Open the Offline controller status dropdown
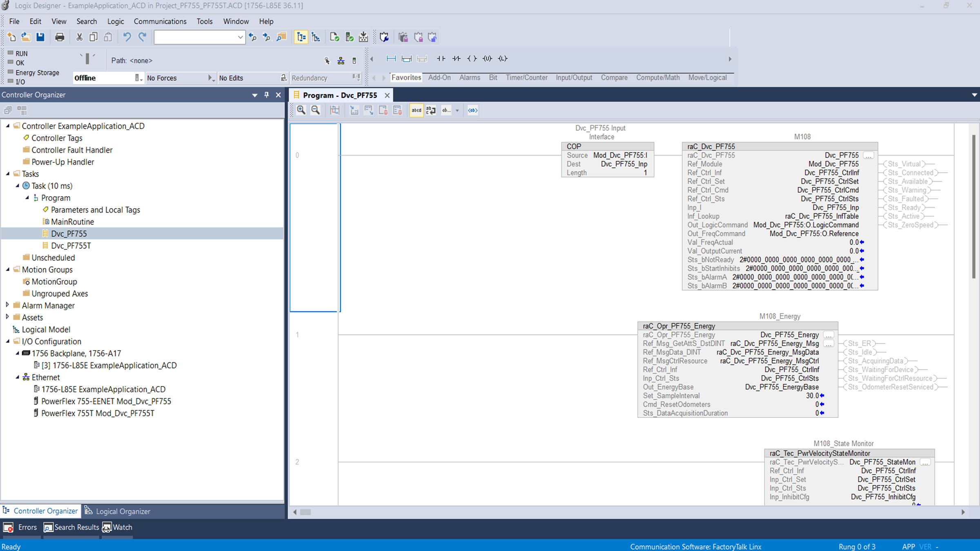The width and height of the screenshot is (980, 551). point(139,78)
